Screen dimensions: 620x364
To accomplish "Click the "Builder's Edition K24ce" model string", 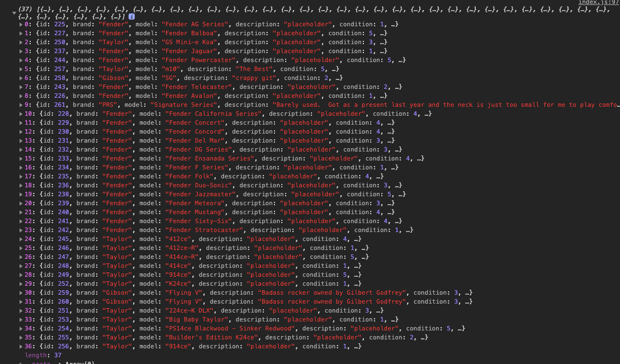I will point(211,338).
